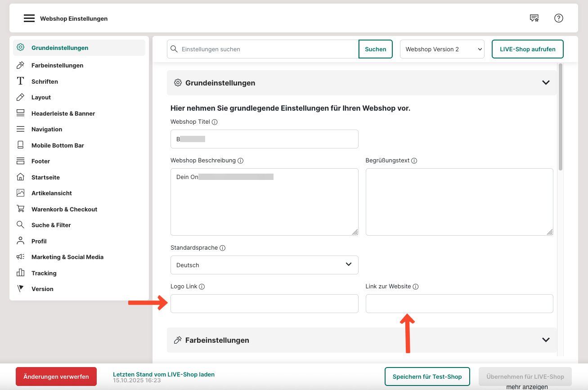This screenshot has height=390, width=588.
Task: Focus the Einstellungen suchen search field
Action: (x=268, y=49)
